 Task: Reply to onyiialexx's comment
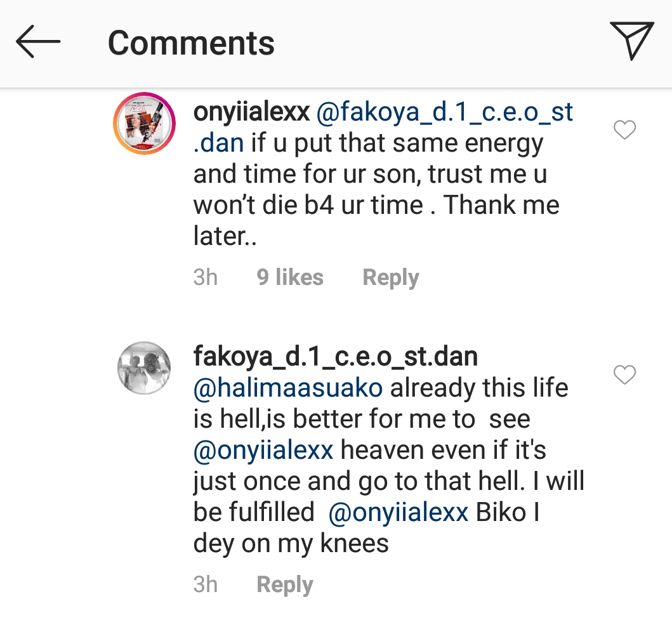(390, 277)
